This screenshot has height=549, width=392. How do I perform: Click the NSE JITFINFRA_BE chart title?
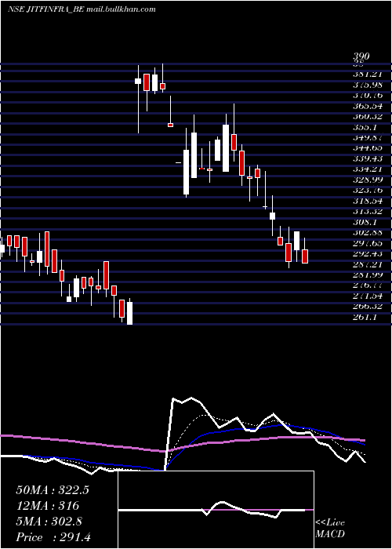coord(82,9)
